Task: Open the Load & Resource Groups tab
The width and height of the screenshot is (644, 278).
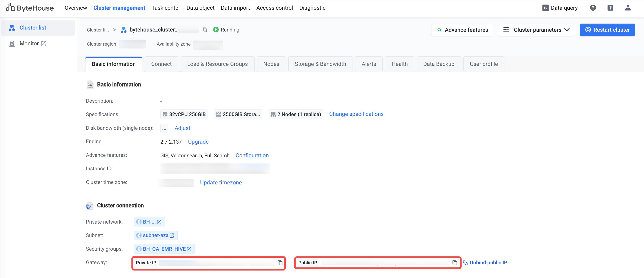Action: [x=217, y=64]
